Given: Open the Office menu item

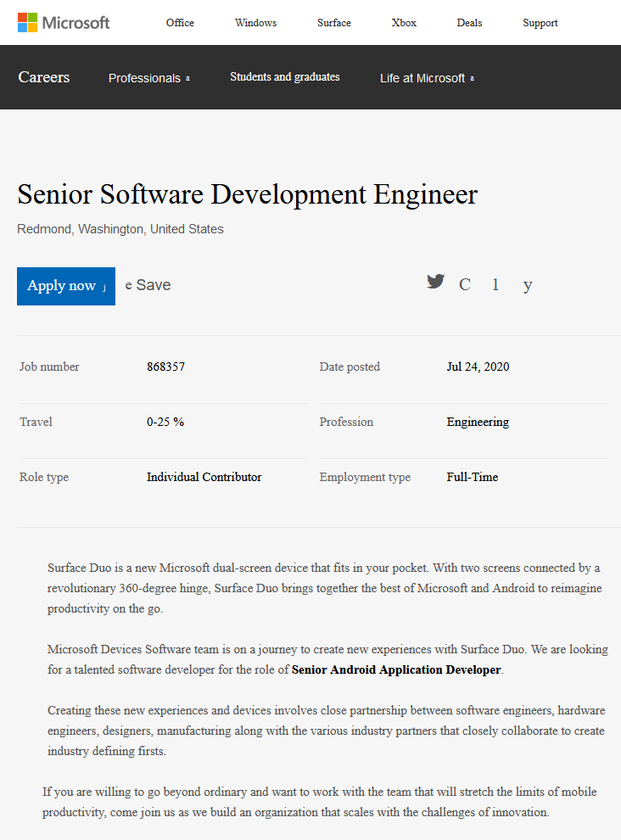Looking at the screenshot, I should (180, 23).
